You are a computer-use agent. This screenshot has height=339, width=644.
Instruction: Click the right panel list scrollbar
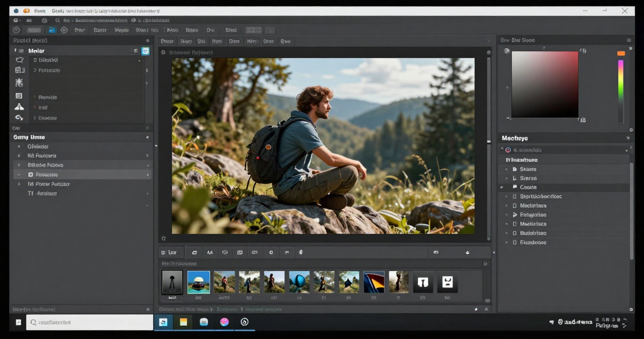tap(631, 210)
